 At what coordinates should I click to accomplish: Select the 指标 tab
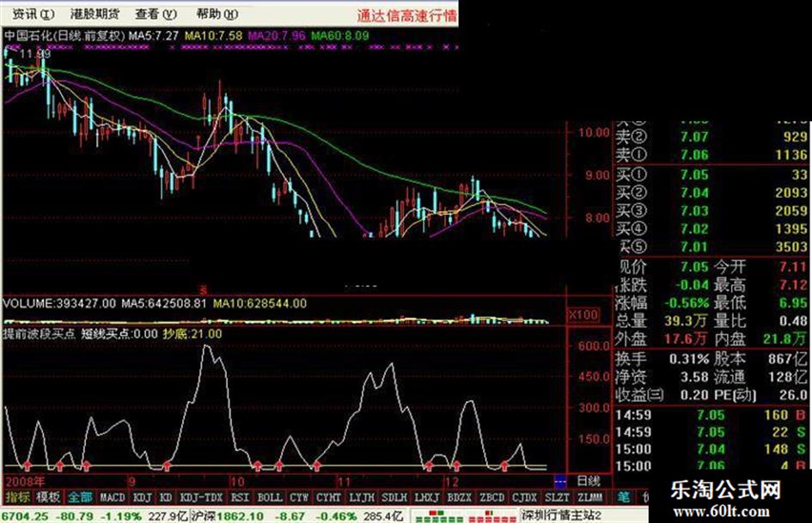[16, 497]
